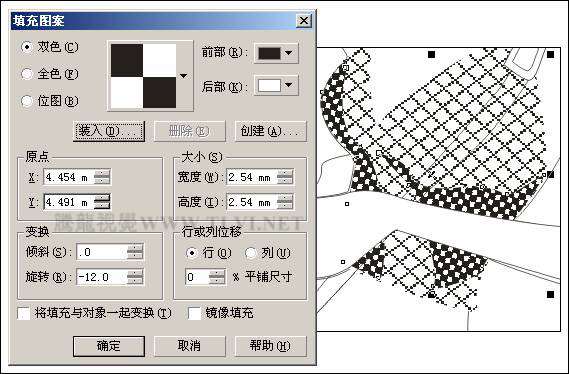Click the 宽度 width spinner arrows
The image size is (569, 374).
[x=285, y=177]
